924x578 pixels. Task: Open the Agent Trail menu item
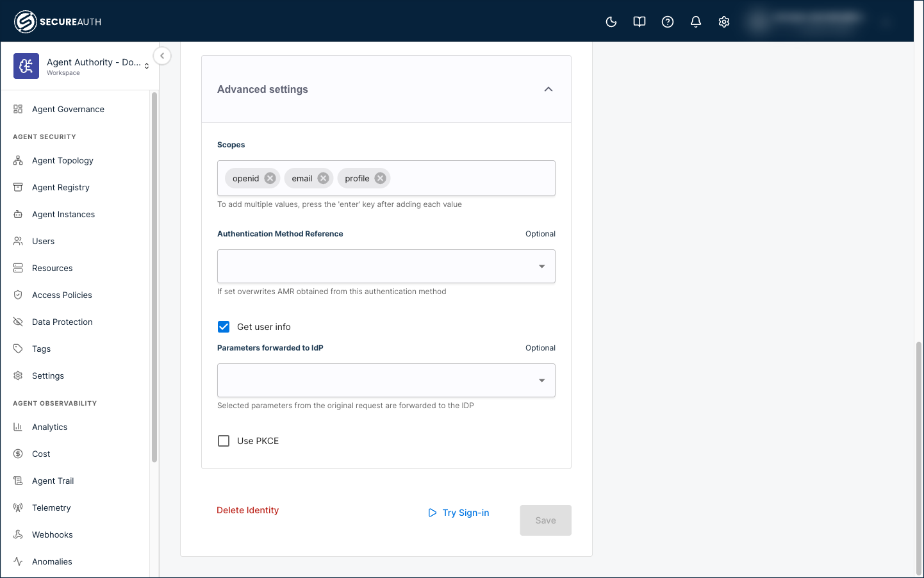click(x=53, y=481)
